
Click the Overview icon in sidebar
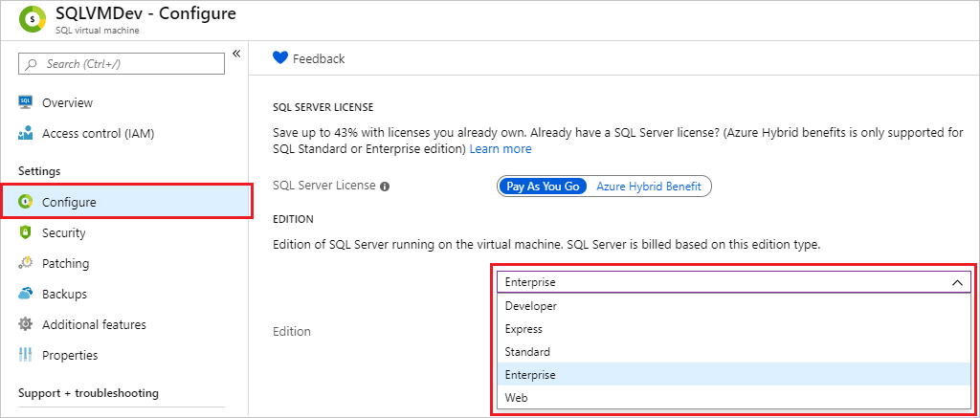tap(26, 102)
